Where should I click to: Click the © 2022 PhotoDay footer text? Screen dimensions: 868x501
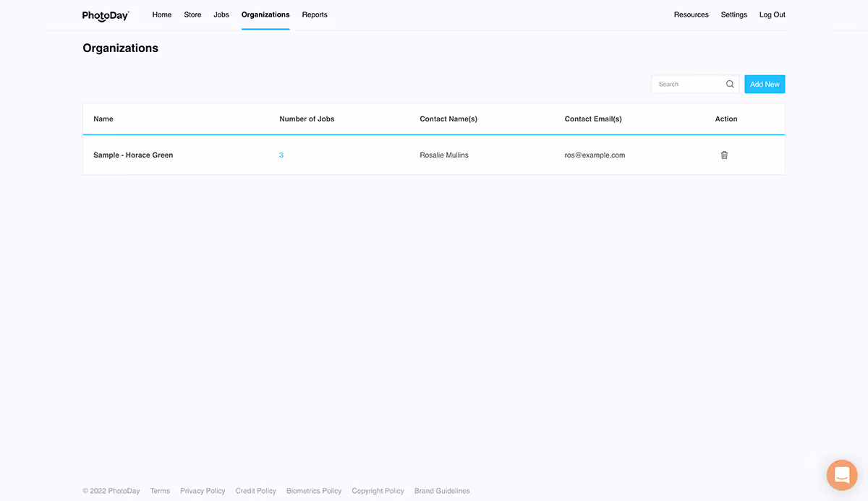(111, 491)
